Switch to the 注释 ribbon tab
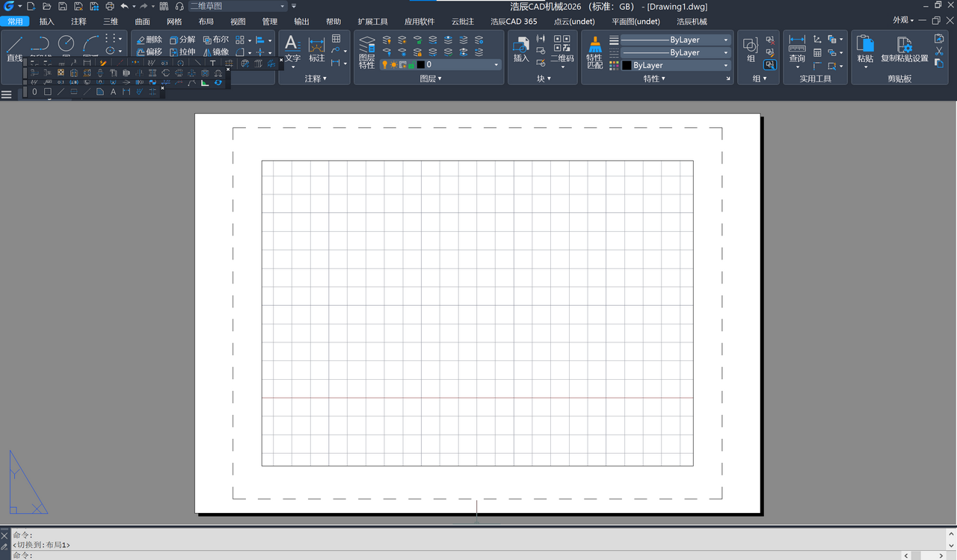The image size is (957, 560). [x=79, y=22]
